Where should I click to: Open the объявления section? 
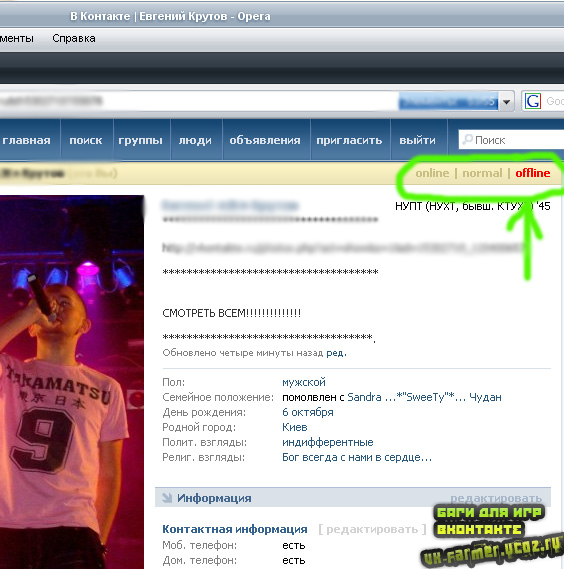265,140
